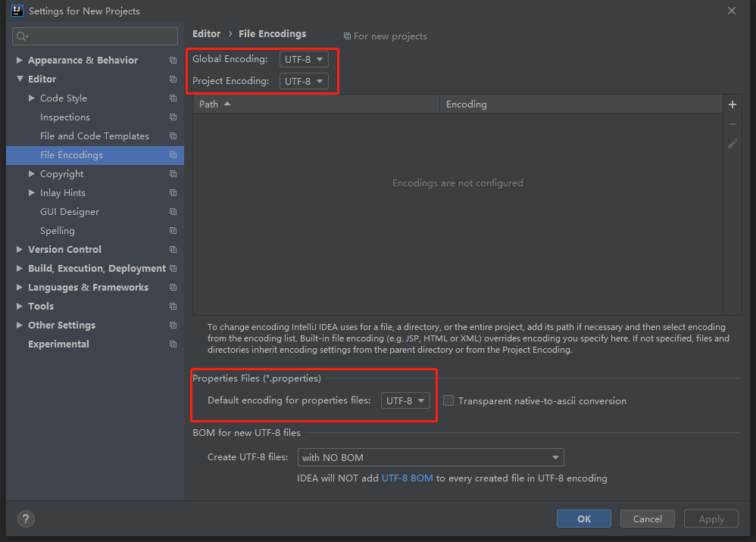Expand the Version Control section
This screenshot has height=542, width=756.
point(19,250)
